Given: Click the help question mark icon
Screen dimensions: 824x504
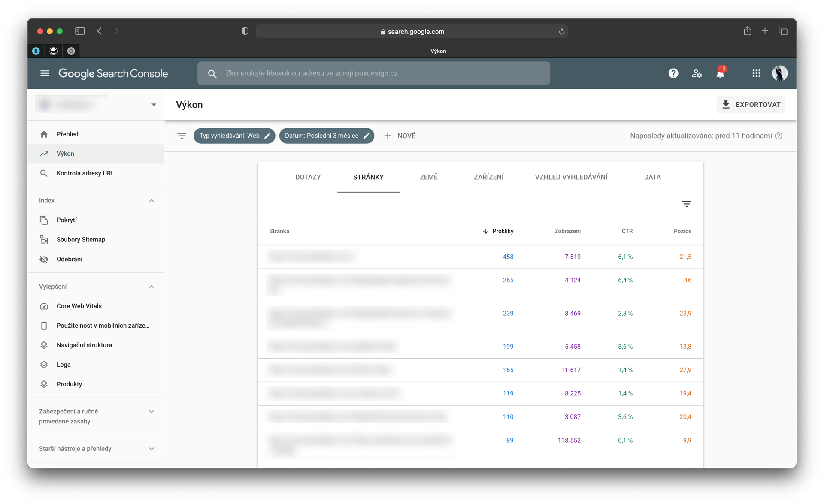Looking at the screenshot, I should tap(673, 73).
